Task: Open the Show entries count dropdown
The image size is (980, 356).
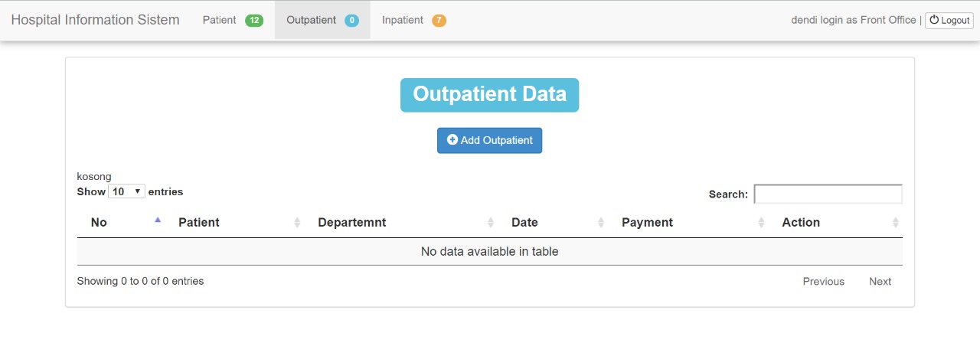Action: pos(126,191)
